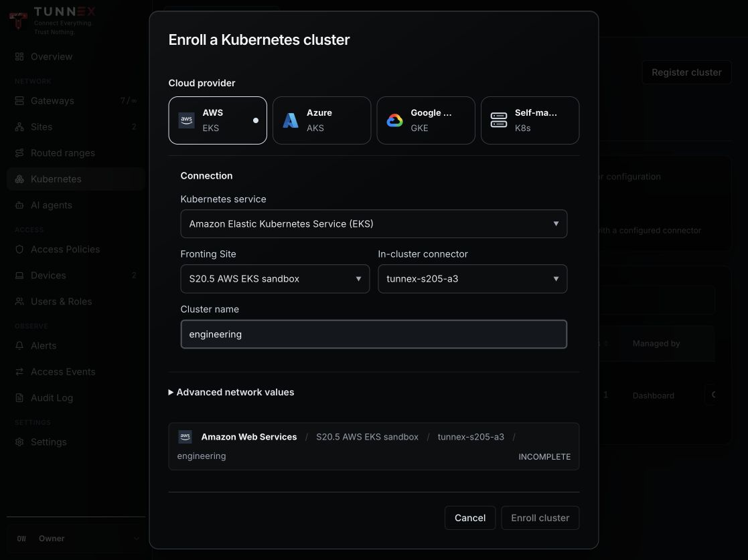The image size is (748, 560).
Task: Click the Routed ranges icon
Action: (19, 153)
